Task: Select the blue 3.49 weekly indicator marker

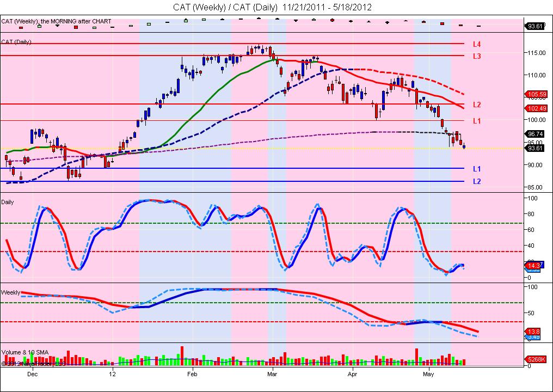Action: pos(533,338)
